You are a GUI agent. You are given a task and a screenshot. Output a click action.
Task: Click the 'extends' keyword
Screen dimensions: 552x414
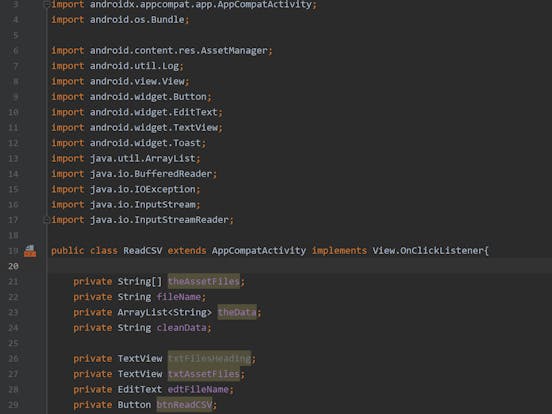[187, 251]
